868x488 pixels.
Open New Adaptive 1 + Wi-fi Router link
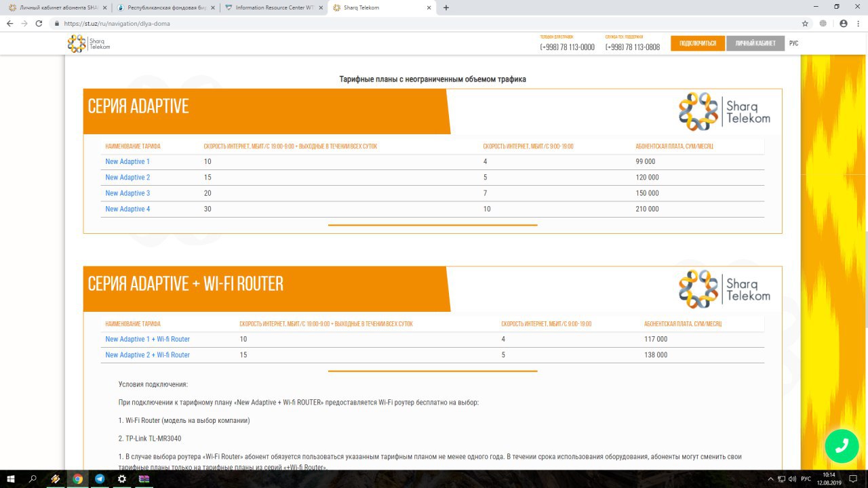[148, 339]
